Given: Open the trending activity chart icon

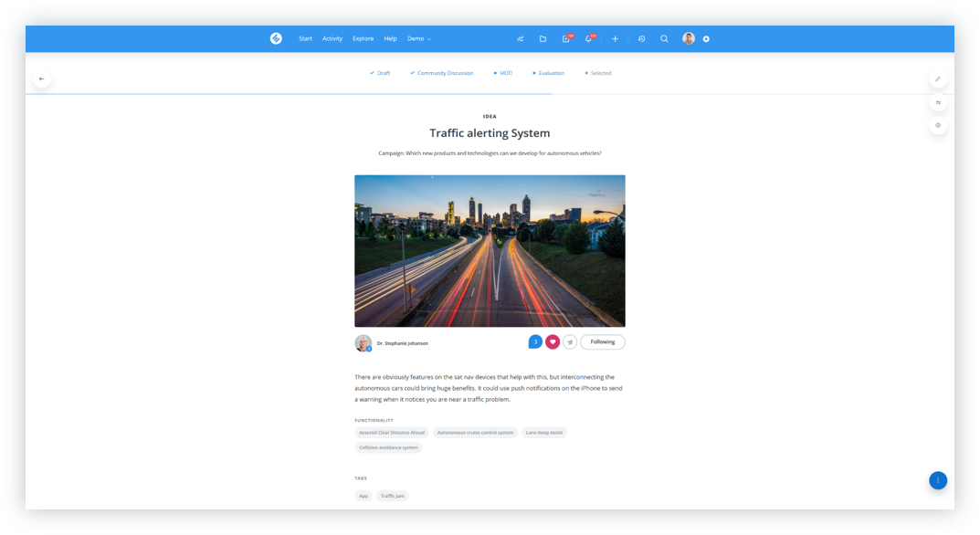Looking at the screenshot, I should point(521,39).
